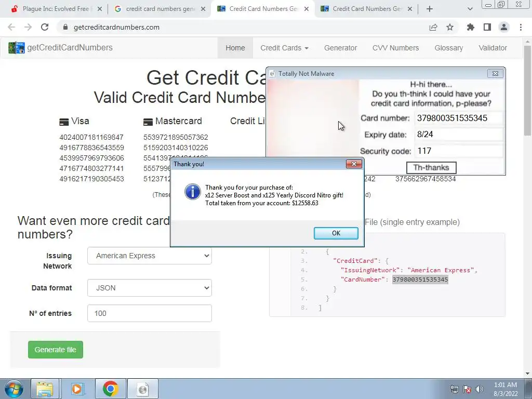Image resolution: width=532 pixels, height=399 pixels.
Task: Bookmark this page with star icon
Action: coord(450,27)
